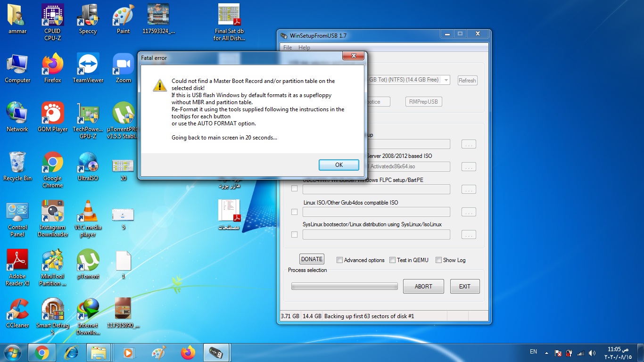Click the SysLinux path input field

tap(376, 234)
